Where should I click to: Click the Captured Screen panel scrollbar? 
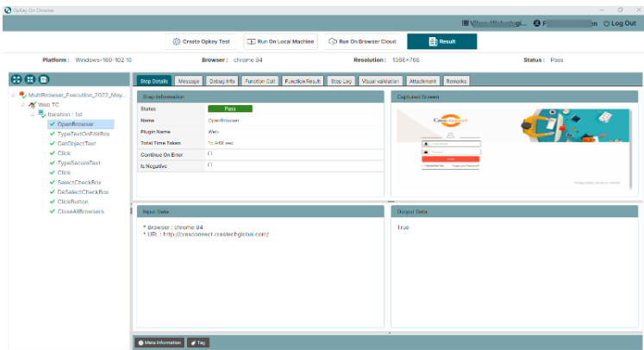pos(631,148)
